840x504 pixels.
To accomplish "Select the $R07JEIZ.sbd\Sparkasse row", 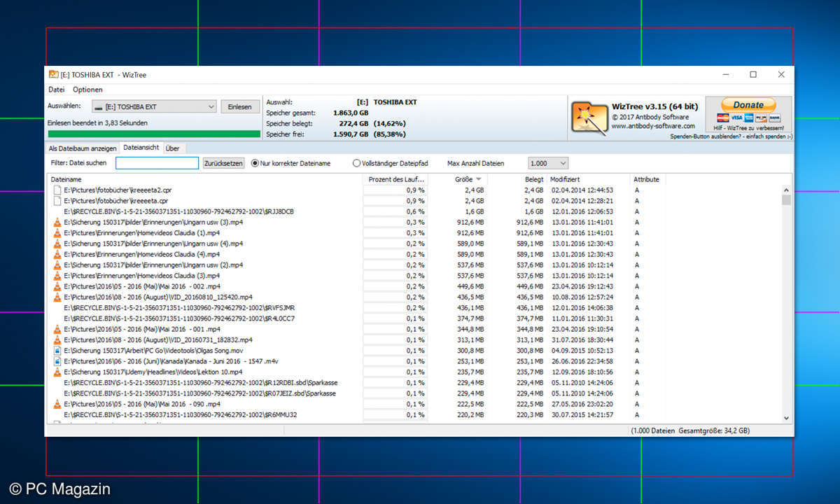I will [414, 393].
